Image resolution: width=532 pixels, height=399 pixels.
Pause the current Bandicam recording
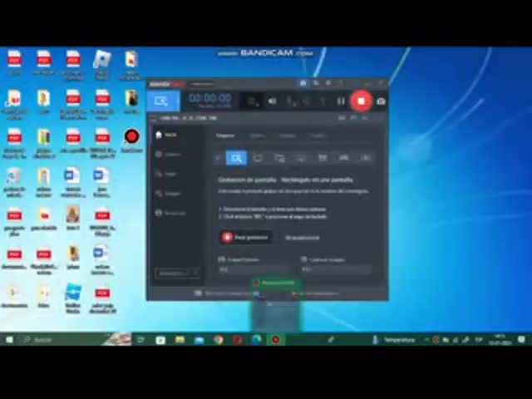click(x=341, y=101)
